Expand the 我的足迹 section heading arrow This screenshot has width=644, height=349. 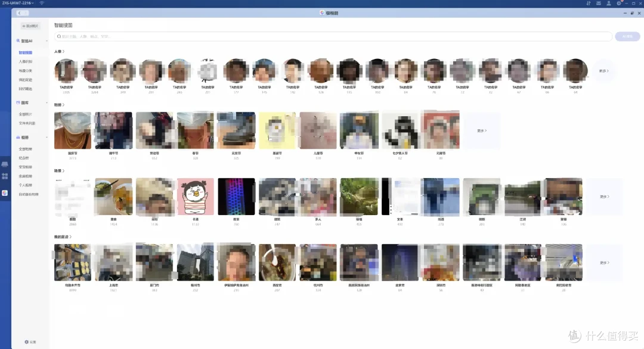[70, 236]
